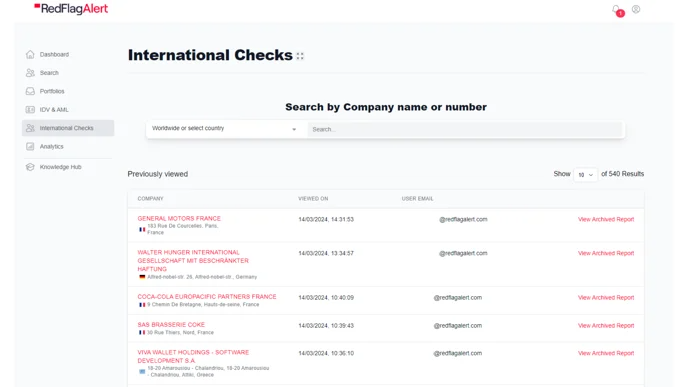View Archived Report for Walter Hunger International
This screenshot has width=688, height=387.
606,253
